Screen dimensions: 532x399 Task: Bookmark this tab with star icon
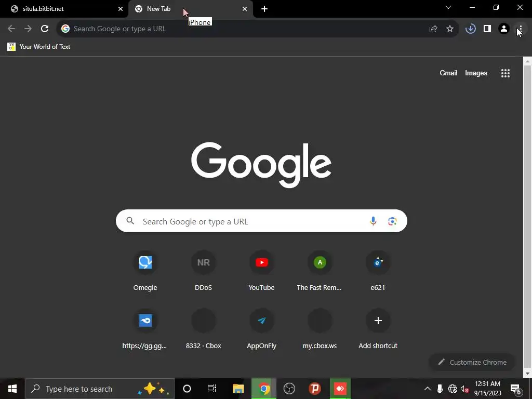450,29
